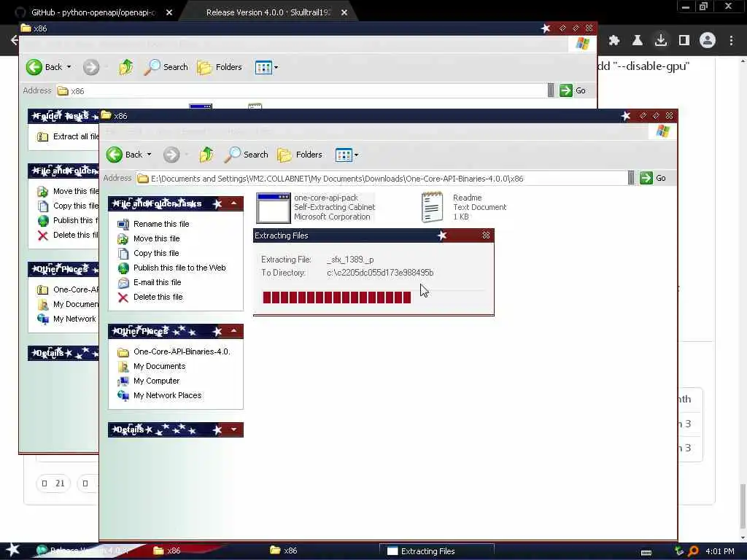Open browser three-dot menu
747x560 pixels.
tap(731, 41)
